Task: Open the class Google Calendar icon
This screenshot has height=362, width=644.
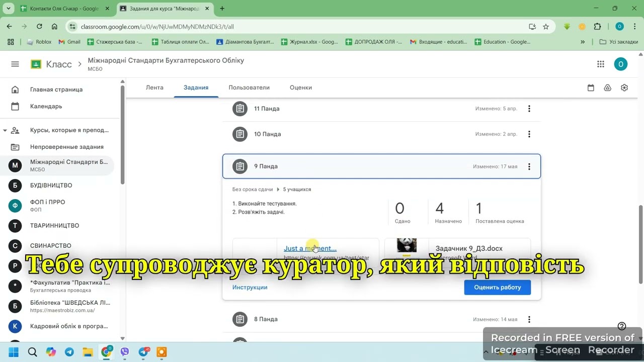Action: point(591,87)
